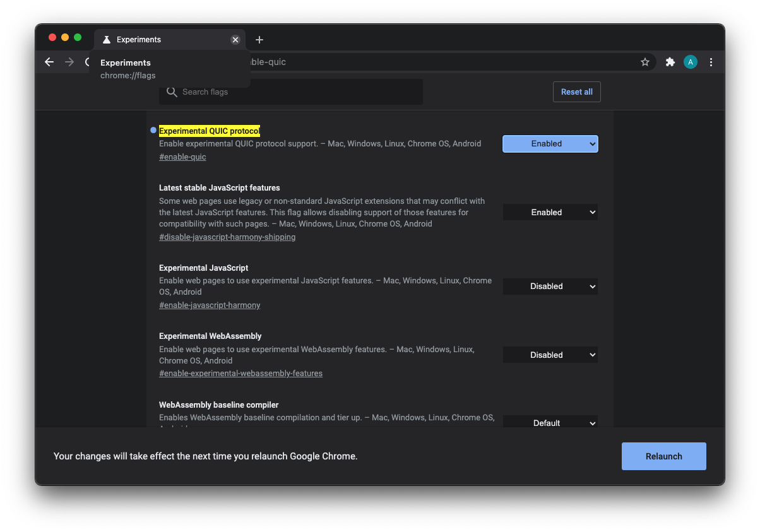Open the Latest stable JavaScript features dropdown
The width and height of the screenshot is (760, 532).
pyautogui.click(x=550, y=213)
